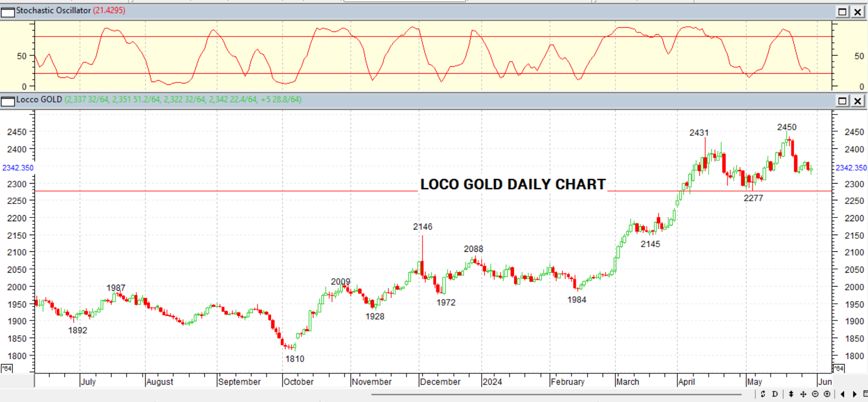Viewport: 868px width, 402px height.
Task: Click the December month label
Action: pos(440,382)
